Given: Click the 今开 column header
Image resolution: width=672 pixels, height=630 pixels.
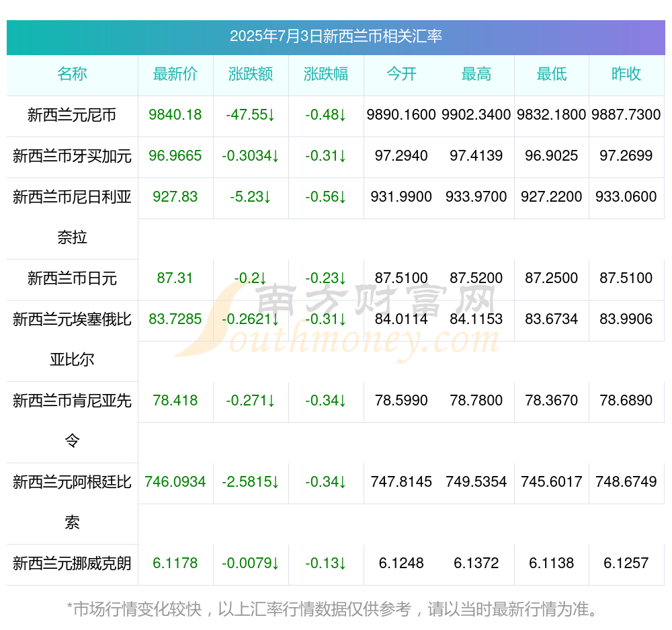Looking at the screenshot, I should [401, 74].
